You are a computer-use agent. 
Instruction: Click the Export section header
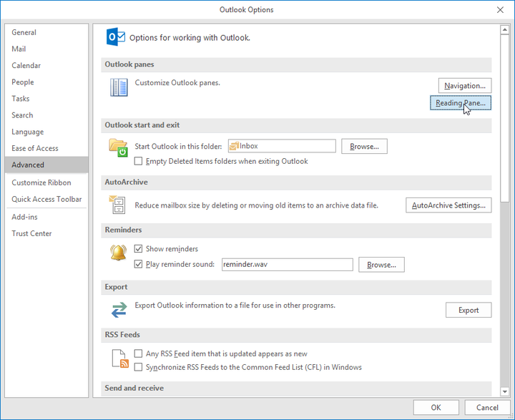296,287
